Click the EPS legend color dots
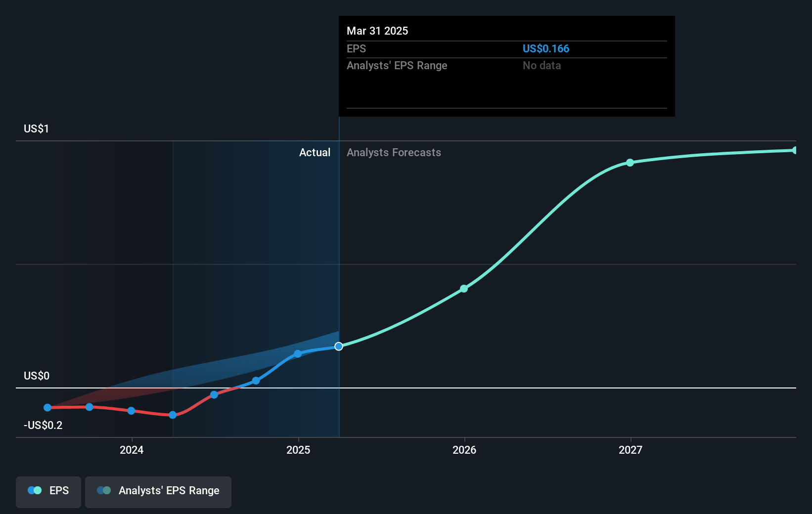Image resolution: width=812 pixels, height=514 pixels. coord(35,490)
